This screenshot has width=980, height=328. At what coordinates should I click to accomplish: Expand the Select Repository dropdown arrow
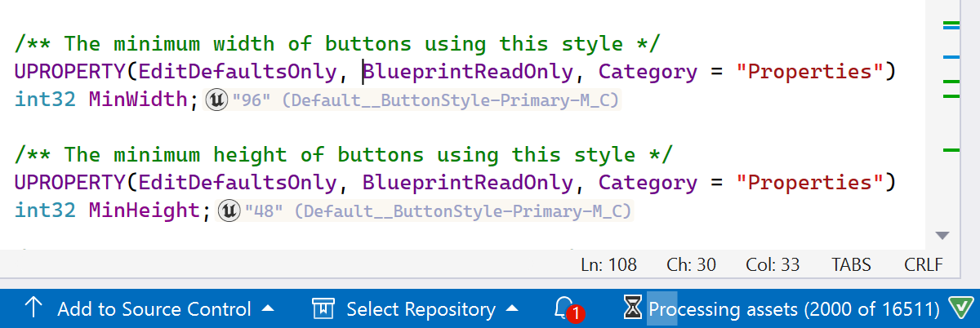click(x=512, y=308)
